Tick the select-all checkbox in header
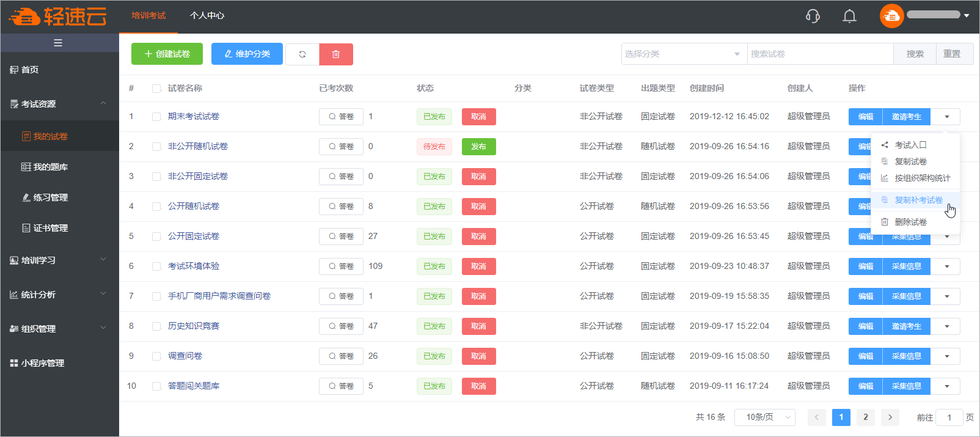Screen dimensions: 980x437 point(156,89)
